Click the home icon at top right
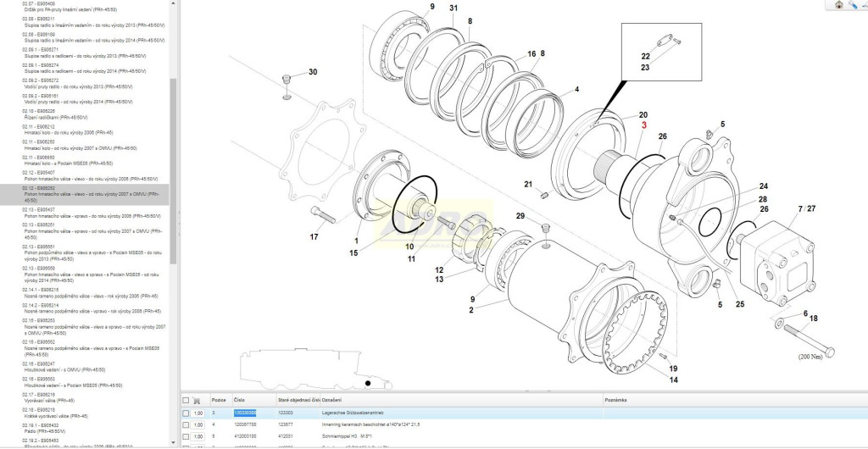The image size is (868, 449). coord(838,4)
